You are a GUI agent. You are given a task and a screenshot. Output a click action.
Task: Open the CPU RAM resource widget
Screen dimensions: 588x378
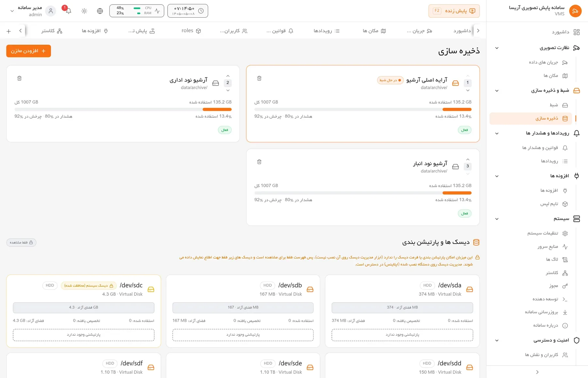click(137, 11)
